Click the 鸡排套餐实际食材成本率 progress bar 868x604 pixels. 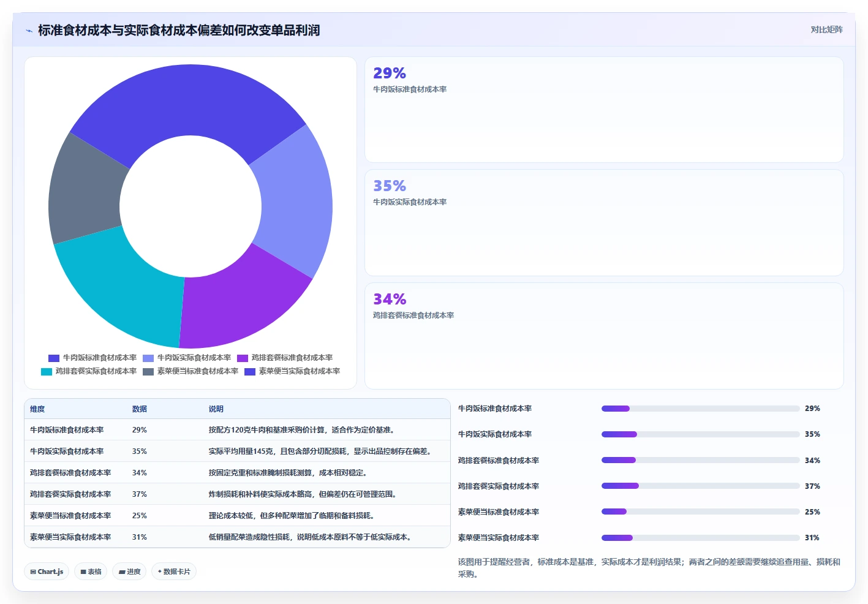point(700,486)
